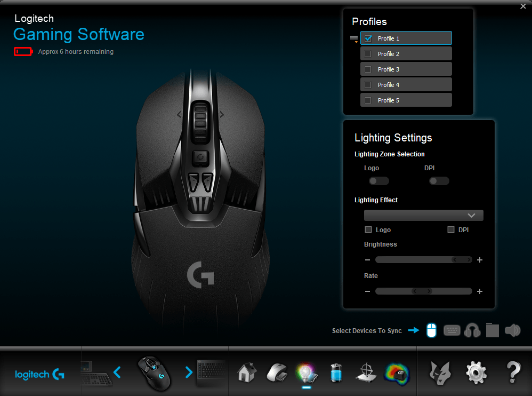Open the Home screen icon
Screen dimensions: 532x396
pyautogui.click(x=247, y=371)
